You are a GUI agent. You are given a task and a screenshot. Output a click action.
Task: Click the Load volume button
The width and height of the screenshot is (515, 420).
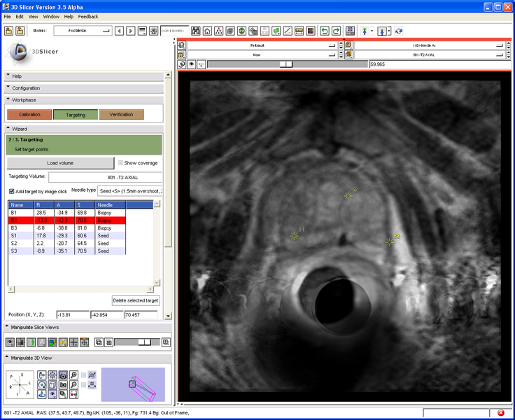tap(60, 163)
